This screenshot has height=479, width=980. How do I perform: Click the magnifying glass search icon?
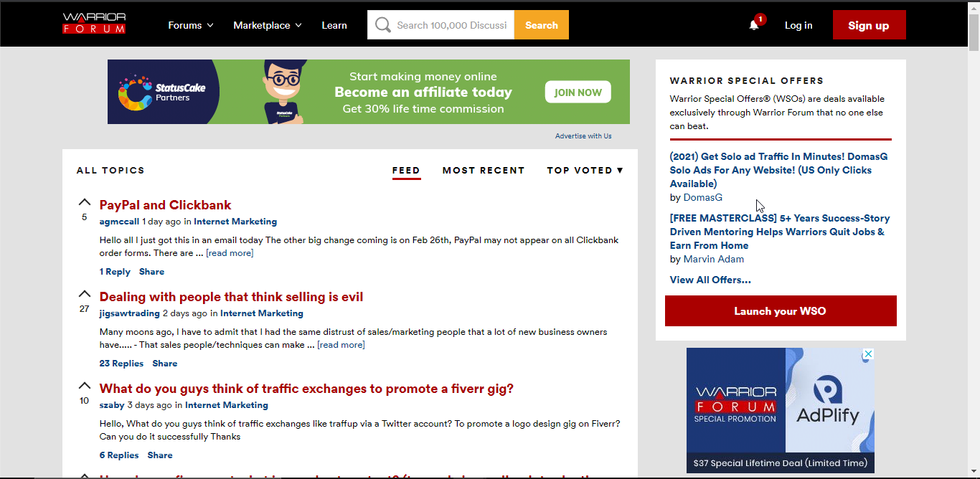[x=383, y=25]
